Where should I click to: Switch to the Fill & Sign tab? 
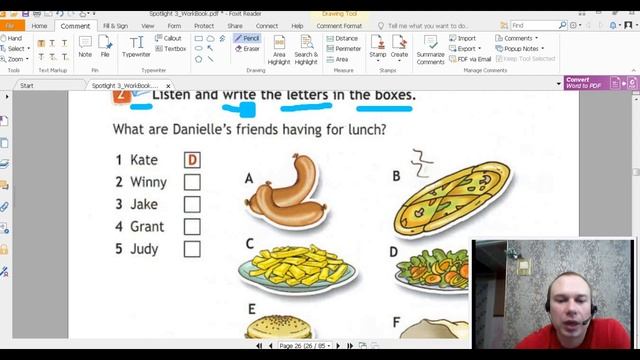click(116, 26)
